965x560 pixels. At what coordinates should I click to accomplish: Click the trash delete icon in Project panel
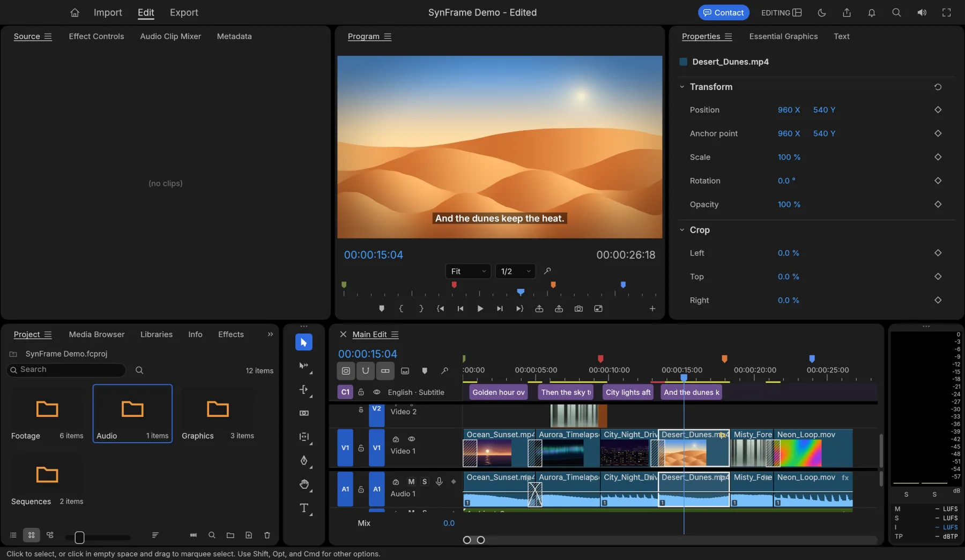(267, 535)
